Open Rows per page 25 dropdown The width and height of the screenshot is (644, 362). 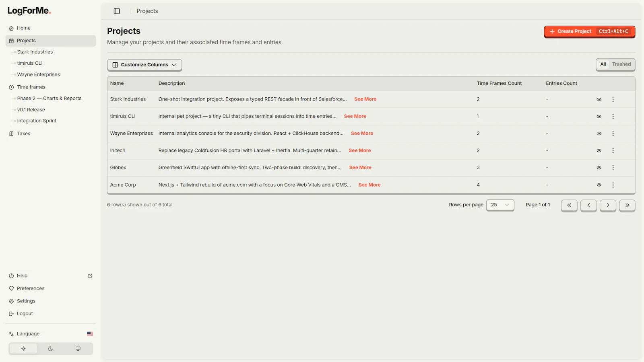[500, 205]
